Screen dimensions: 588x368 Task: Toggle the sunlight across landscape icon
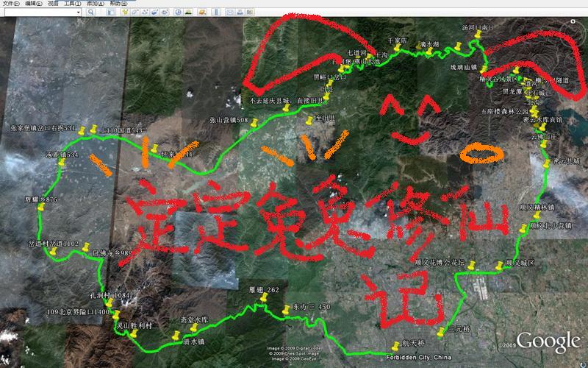click(189, 12)
